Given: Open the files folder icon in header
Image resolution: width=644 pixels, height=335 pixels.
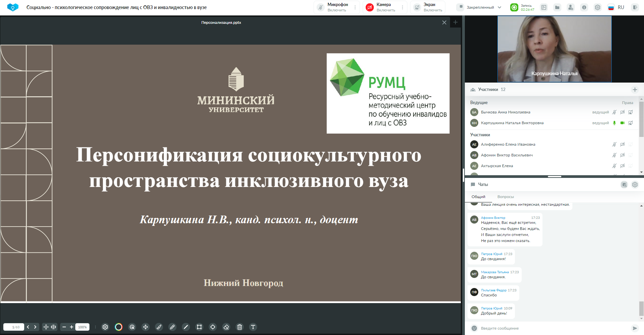Looking at the screenshot, I should point(557,7).
